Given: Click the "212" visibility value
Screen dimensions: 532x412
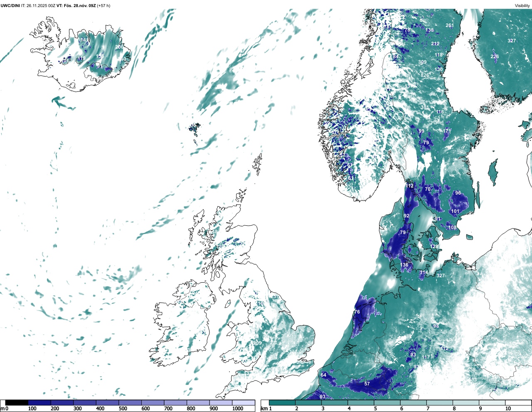Looking at the screenshot, I should click(435, 44).
